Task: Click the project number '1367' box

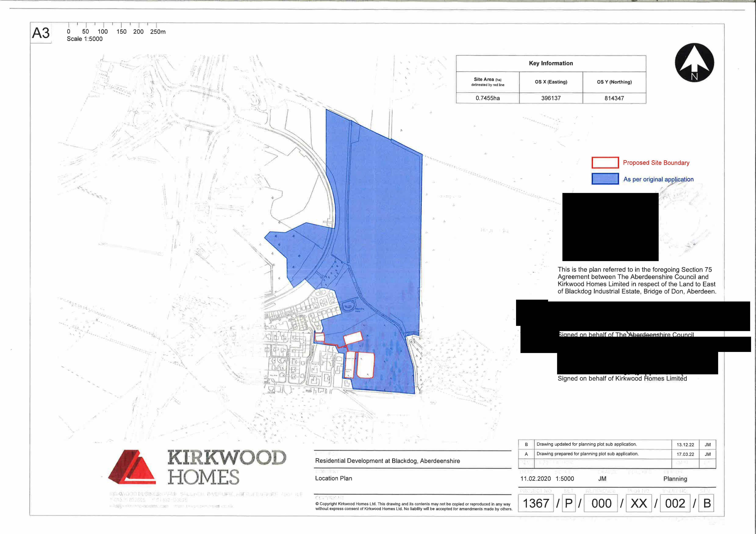Action: pyautogui.click(x=536, y=503)
